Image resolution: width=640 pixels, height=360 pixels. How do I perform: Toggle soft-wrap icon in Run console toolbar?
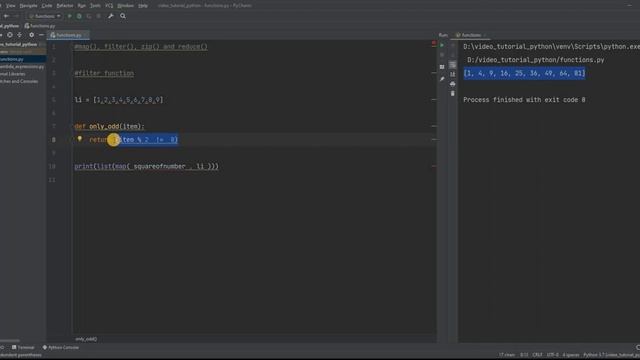[x=453, y=65]
